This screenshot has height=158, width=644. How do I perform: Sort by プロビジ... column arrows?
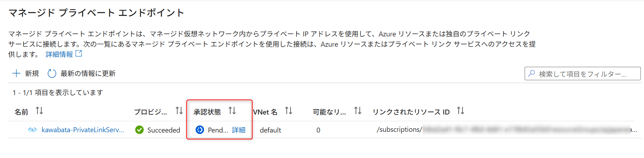pos(179,111)
